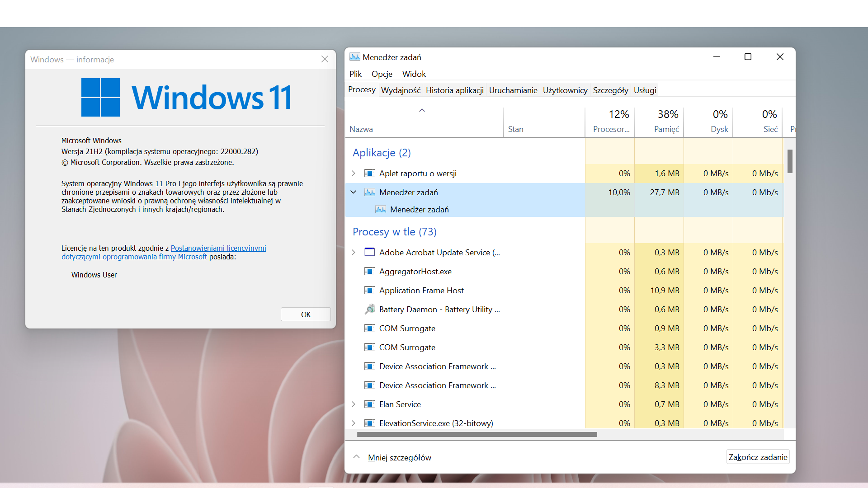868x488 pixels.
Task: Maximize the Menedżer zadań window
Action: 748,57
